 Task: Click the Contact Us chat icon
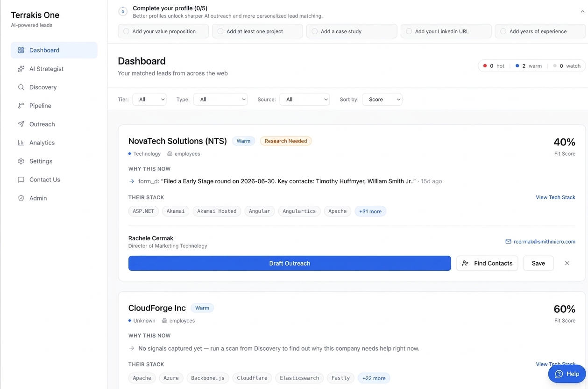[21, 180]
